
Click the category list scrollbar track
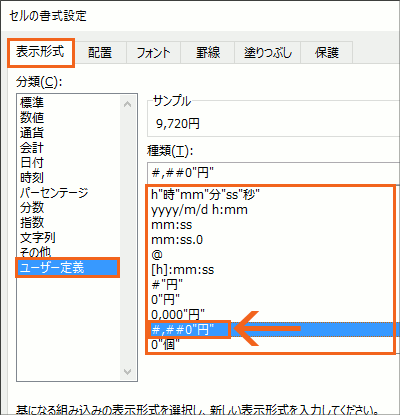(127, 238)
